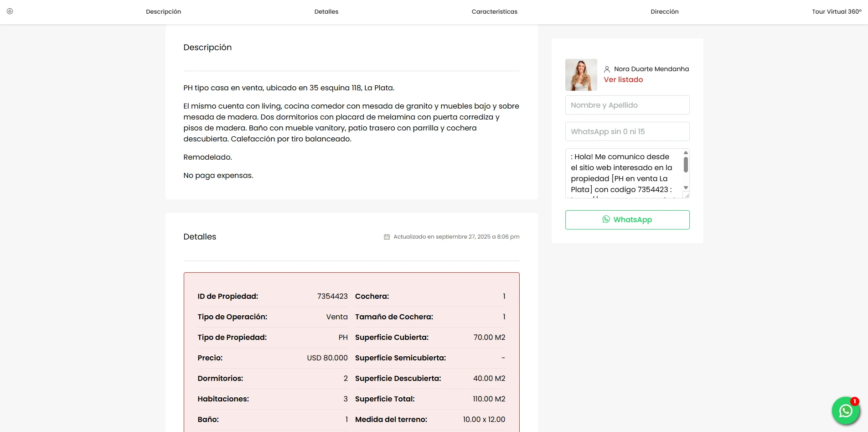
Task: Click the user circle icon in the top-left corner
Action: click(x=10, y=11)
